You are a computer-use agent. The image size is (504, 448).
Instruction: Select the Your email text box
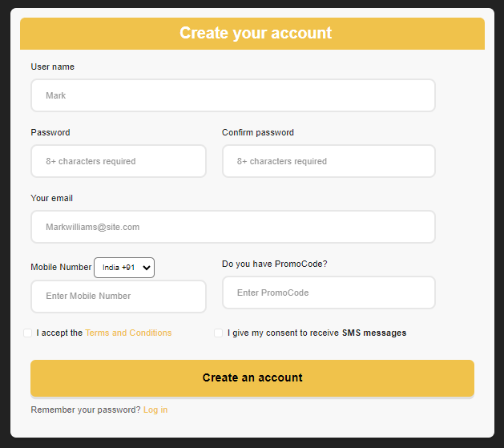232,227
